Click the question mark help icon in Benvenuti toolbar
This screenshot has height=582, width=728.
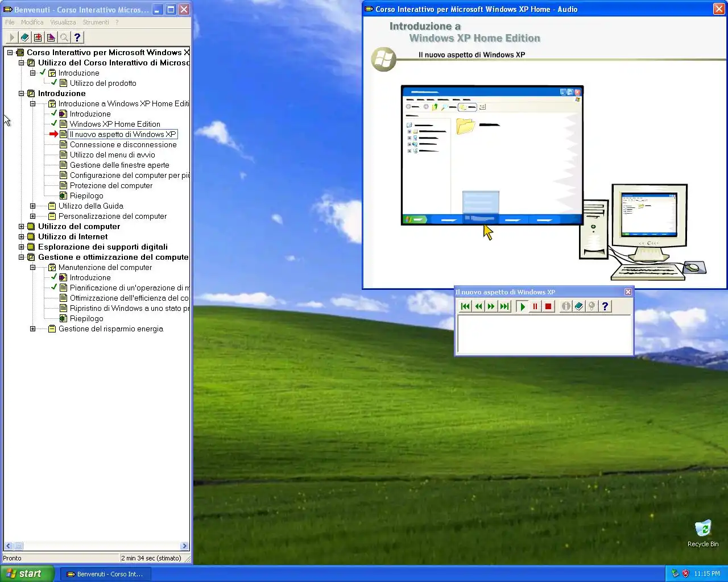point(77,38)
